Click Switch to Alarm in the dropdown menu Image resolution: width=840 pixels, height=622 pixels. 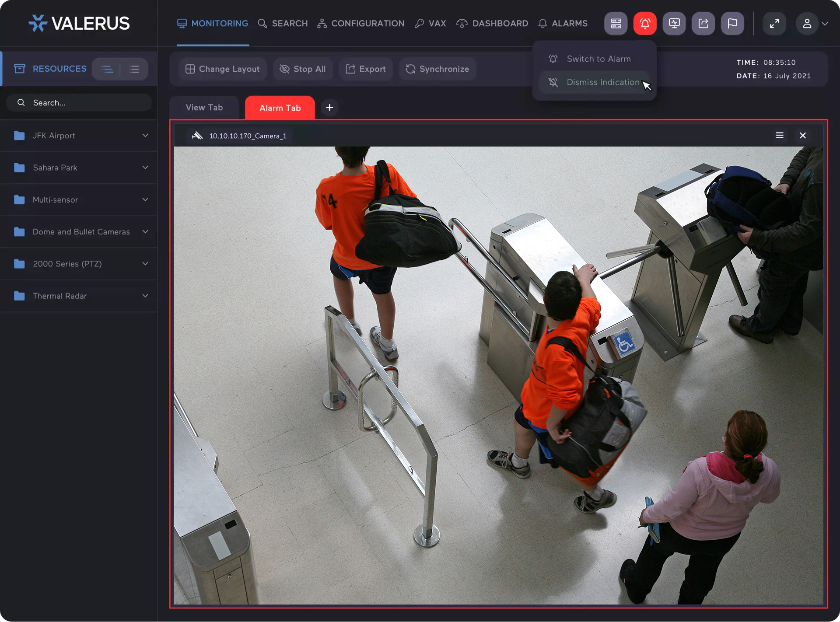click(598, 58)
